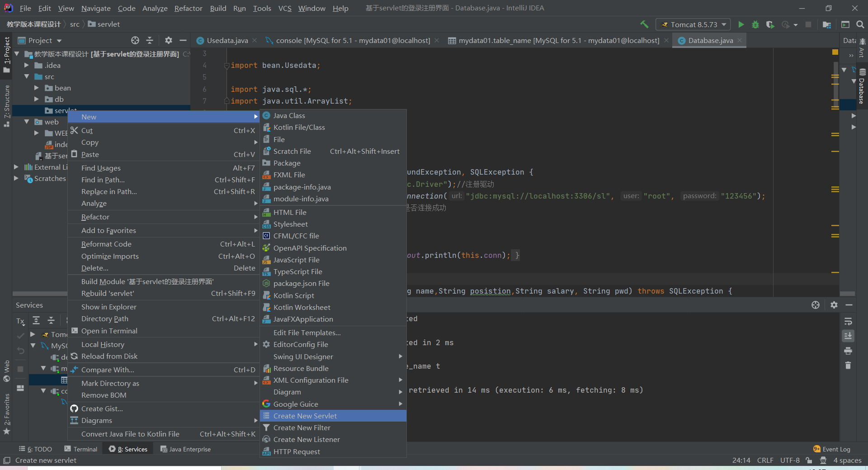868x470 pixels.
Task: Open the Event Log
Action: (x=831, y=449)
